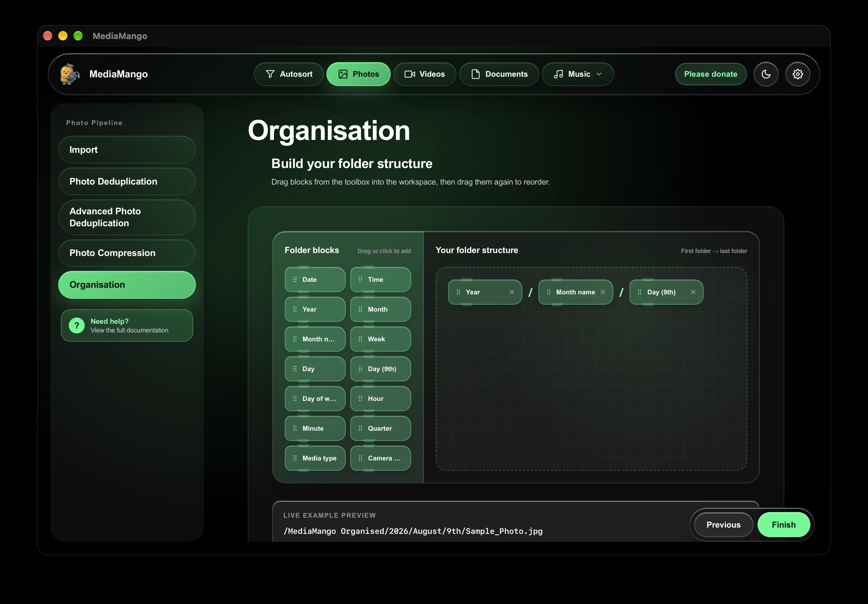Click the Photos image icon
Viewport: 868px width, 604px height.
pyautogui.click(x=343, y=74)
